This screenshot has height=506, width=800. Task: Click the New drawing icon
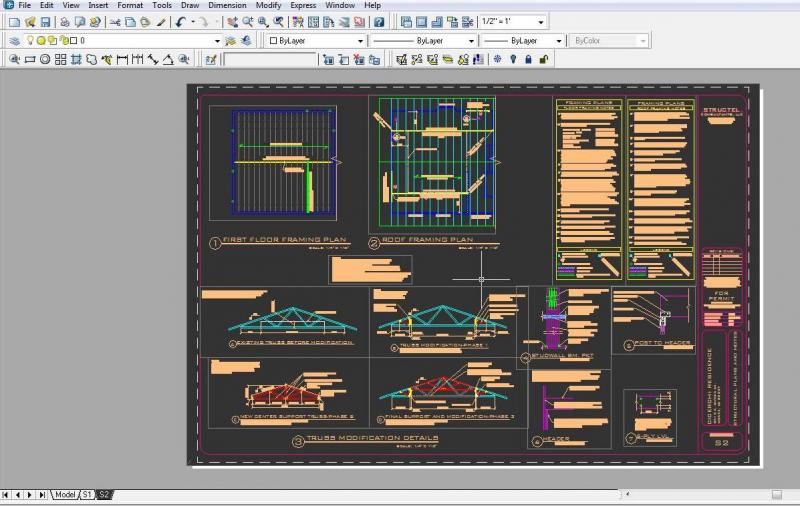pyautogui.click(x=14, y=22)
